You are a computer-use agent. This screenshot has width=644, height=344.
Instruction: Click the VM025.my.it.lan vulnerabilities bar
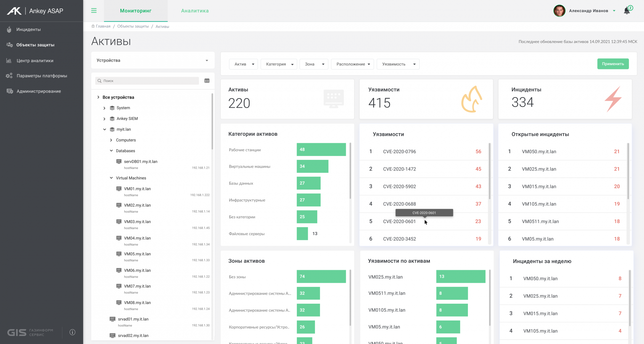coord(461,277)
